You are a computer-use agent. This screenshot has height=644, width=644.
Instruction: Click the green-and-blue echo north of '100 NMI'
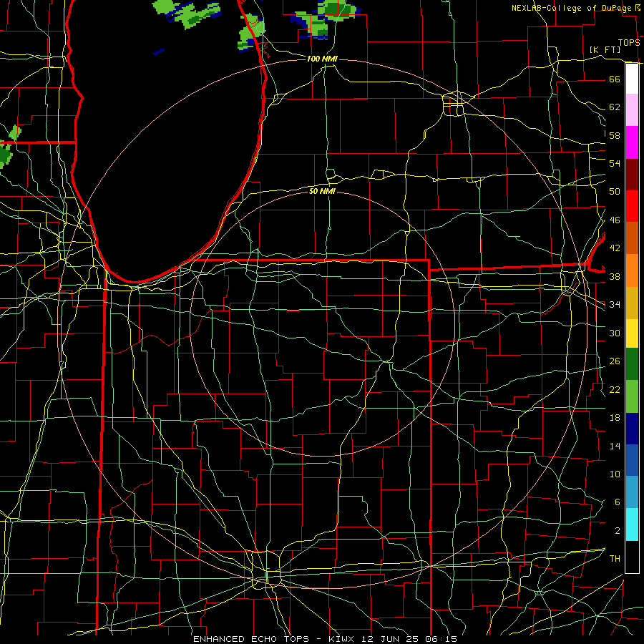[x=326, y=19]
